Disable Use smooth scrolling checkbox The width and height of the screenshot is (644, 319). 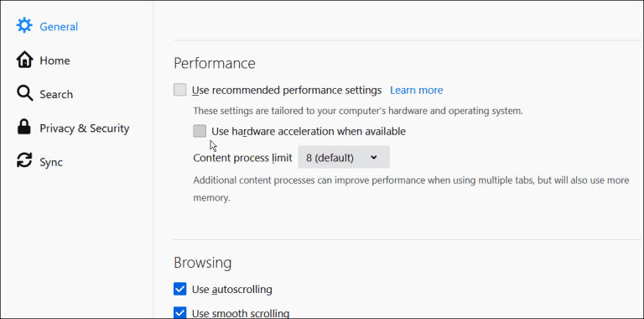click(x=180, y=313)
